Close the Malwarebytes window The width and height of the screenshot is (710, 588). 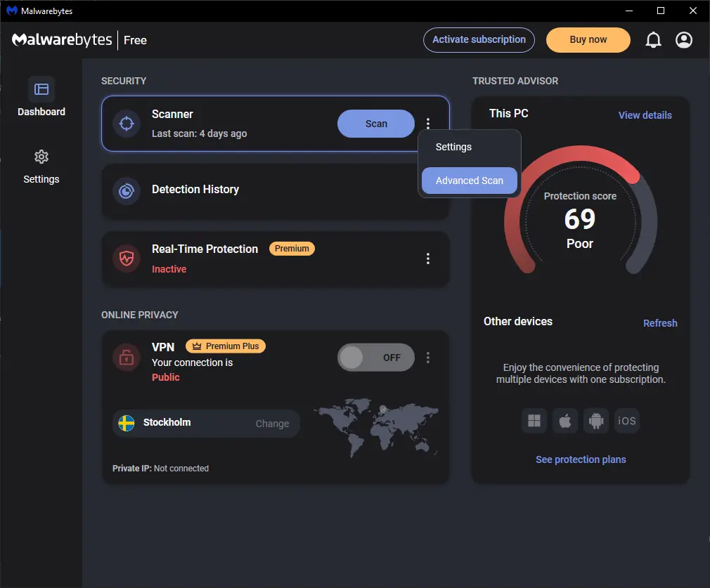pyautogui.click(x=693, y=11)
